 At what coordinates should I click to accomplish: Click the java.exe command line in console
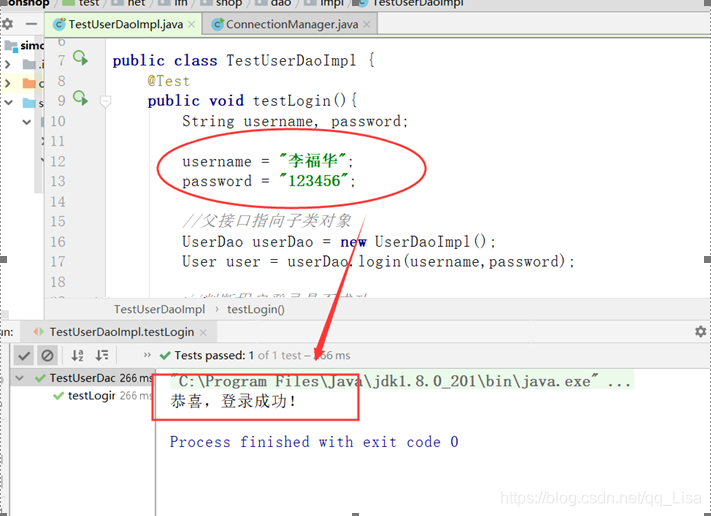pyautogui.click(x=402, y=381)
